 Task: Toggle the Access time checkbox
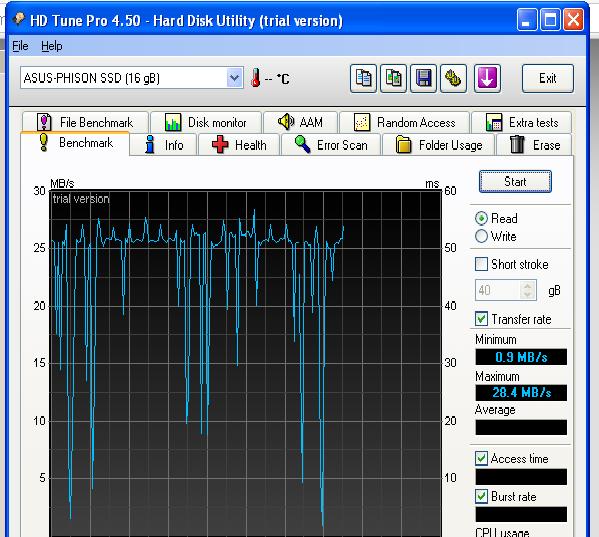click(x=481, y=458)
